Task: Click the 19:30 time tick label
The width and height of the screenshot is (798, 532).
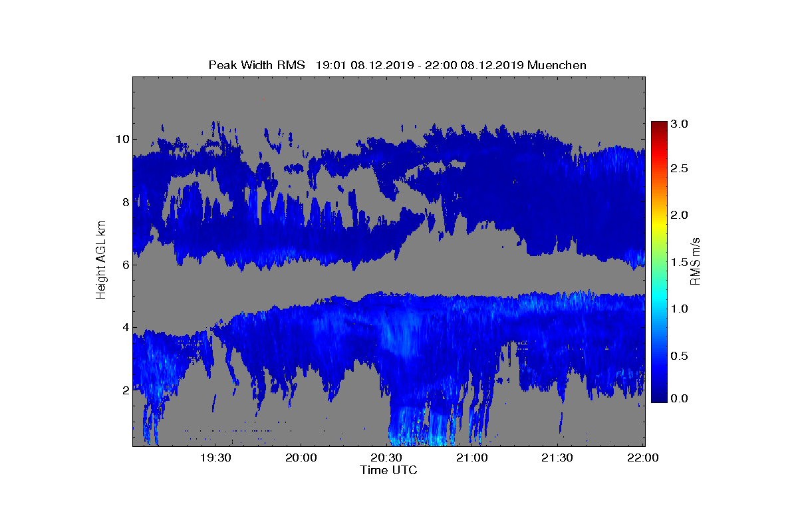Action: click(215, 458)
